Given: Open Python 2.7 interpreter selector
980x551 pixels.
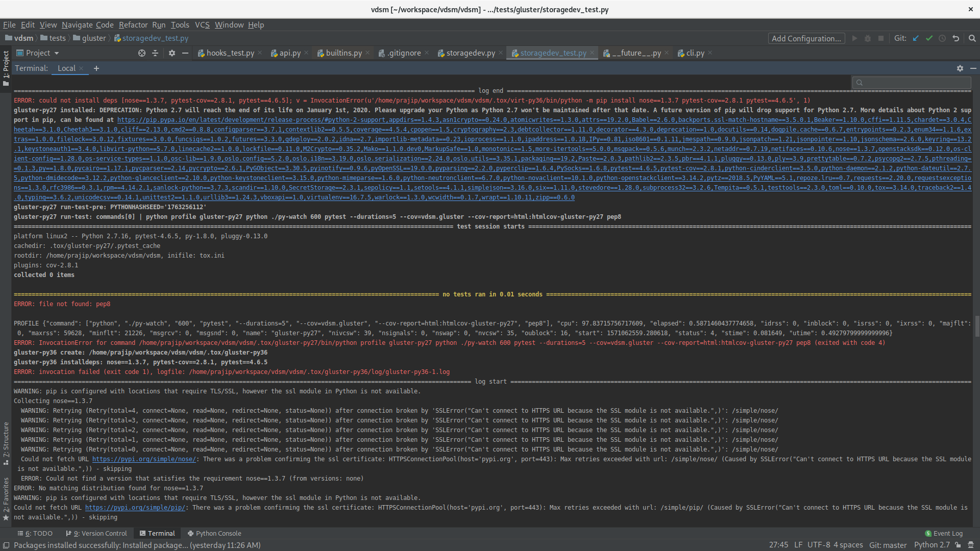Looking at the screenshot, I should 932,545.
